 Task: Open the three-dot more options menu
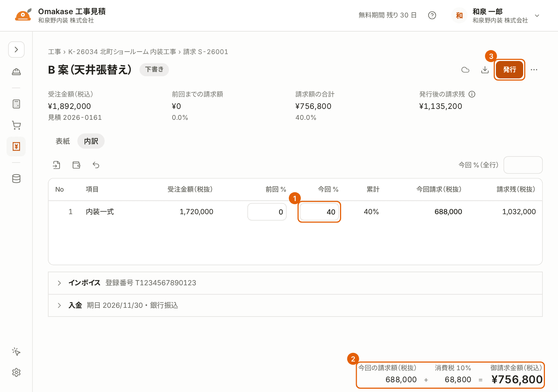click(x=534, y=70)
